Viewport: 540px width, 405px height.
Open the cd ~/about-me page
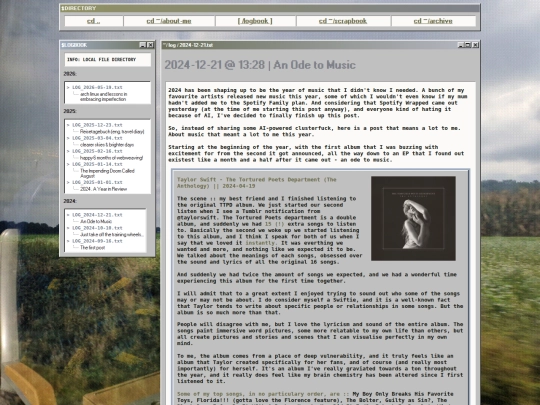(169, 21)
